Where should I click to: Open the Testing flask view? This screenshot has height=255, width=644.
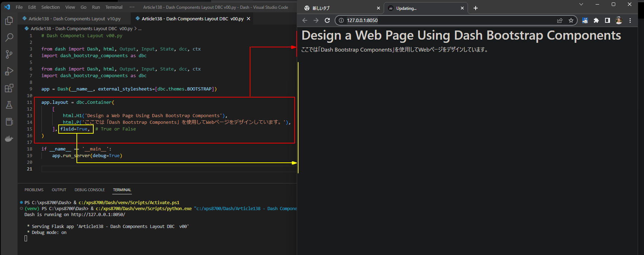click(x=9, y=105)
